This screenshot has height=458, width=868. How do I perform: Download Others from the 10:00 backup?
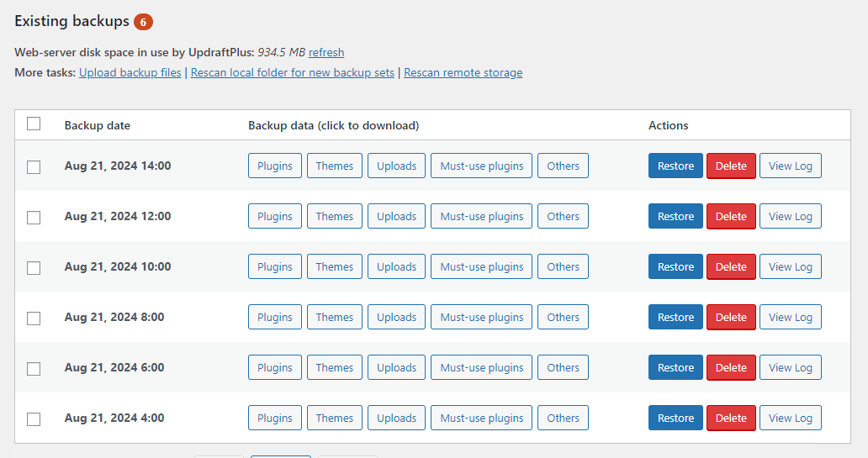tap(563, 266)
